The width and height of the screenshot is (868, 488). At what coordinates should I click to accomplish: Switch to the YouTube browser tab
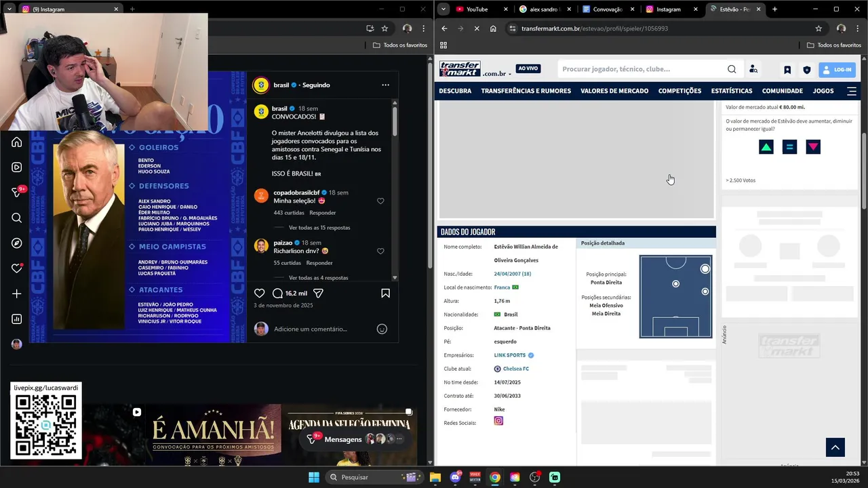(481, 9)
